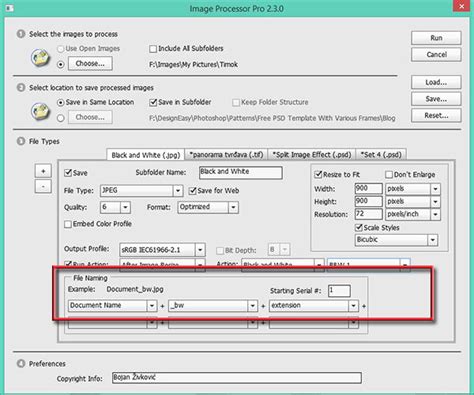This screenshot has height=395, width=474.
Task: Click the Subfolder Name input field
Action: click(240, 173)
